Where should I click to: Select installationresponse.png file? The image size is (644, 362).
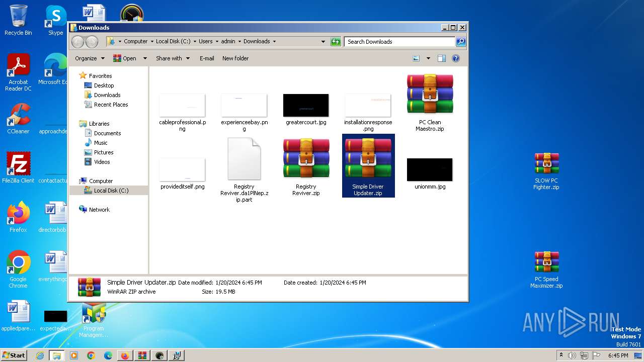(x=368, y=113)
